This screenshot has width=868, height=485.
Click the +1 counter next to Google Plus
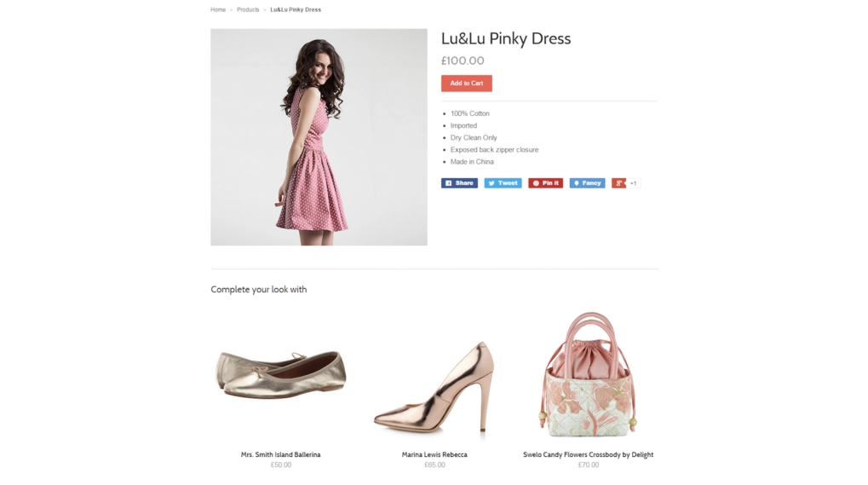633,183
